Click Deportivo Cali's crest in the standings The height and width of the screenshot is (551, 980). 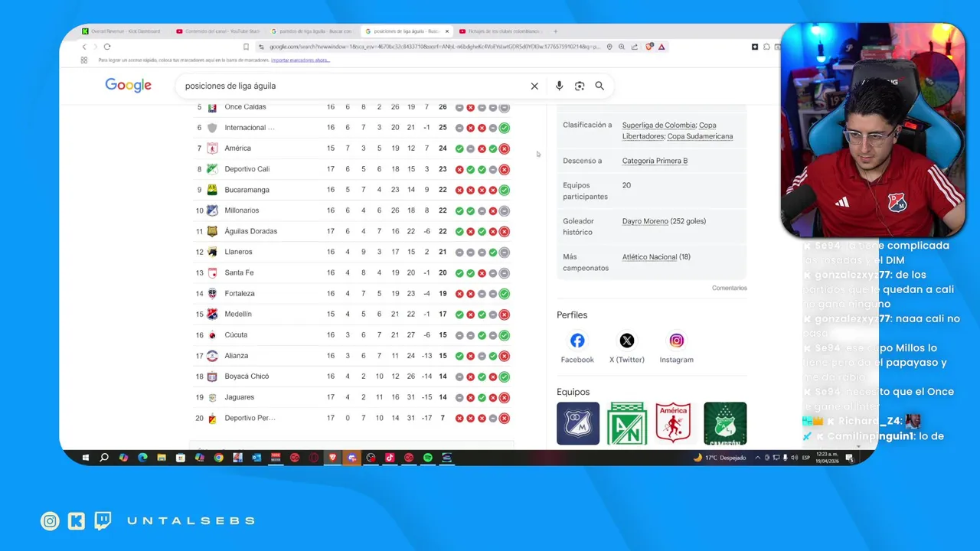pos(212,169)
